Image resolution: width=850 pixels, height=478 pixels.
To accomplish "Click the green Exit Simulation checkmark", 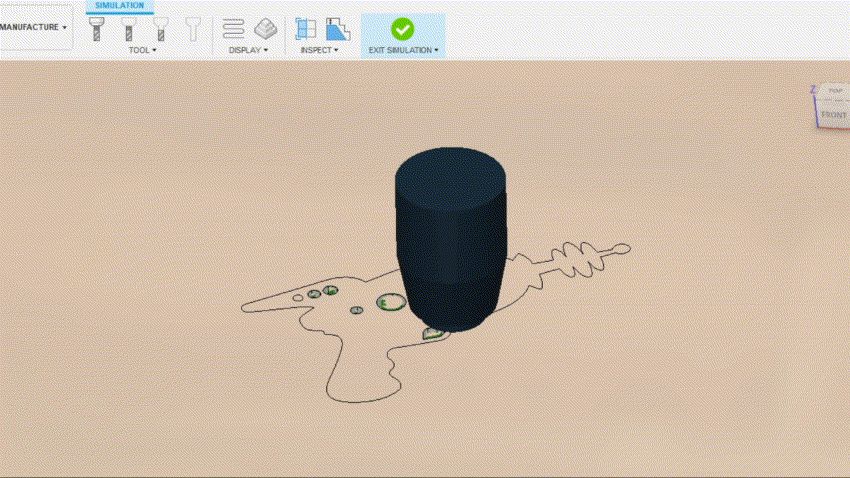I will coord(402,29).
